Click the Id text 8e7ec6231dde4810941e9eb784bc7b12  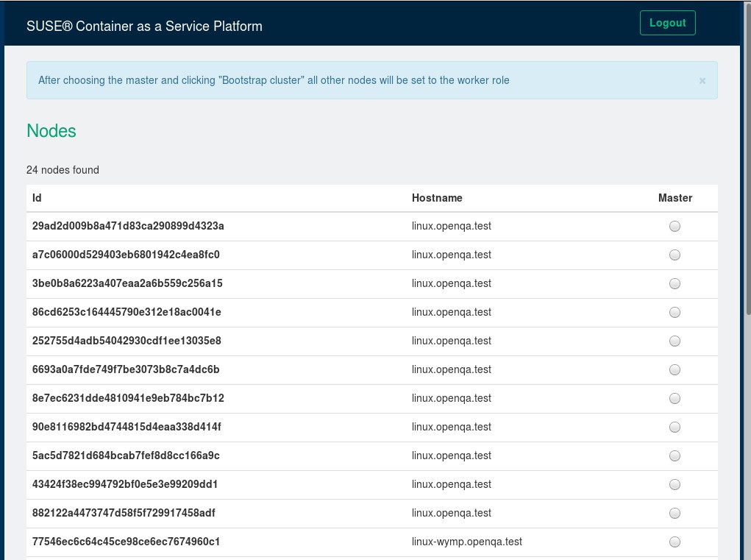pos(128,399)
